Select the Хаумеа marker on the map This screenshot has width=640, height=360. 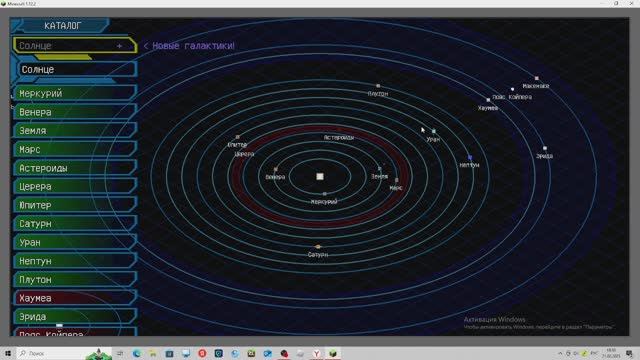[x=488, y=100]
